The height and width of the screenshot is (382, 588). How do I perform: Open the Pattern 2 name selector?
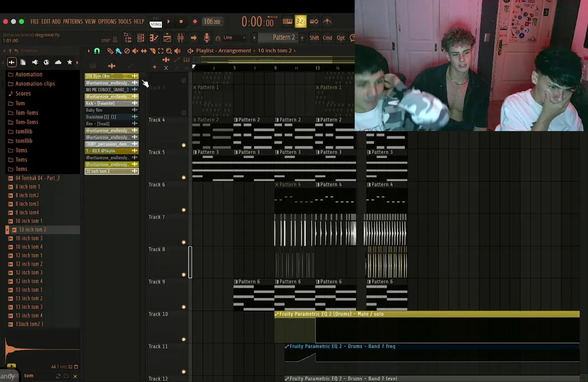coord(279,38)
